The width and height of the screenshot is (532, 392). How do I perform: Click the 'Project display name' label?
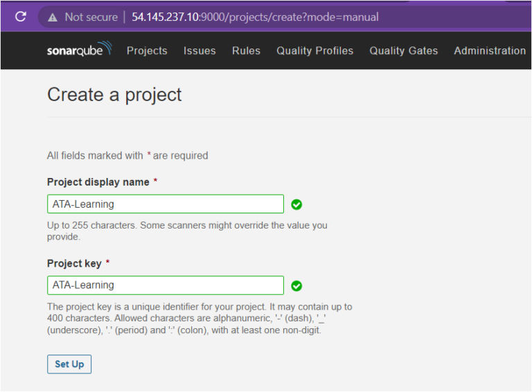(98, 182)
